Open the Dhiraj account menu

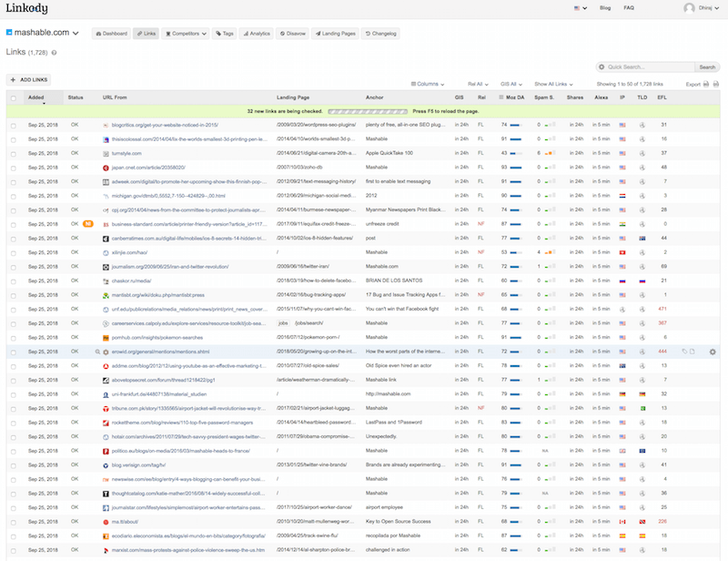pyautogui.click(x=709, y=8)
